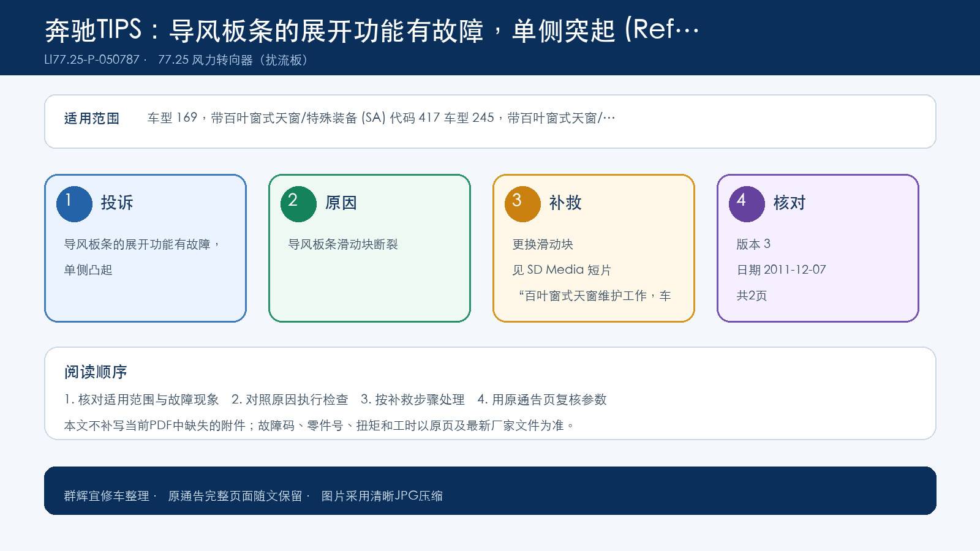Select the 投诉 card heading
Screen dimensions: 980x551
[x=117, y=203]
